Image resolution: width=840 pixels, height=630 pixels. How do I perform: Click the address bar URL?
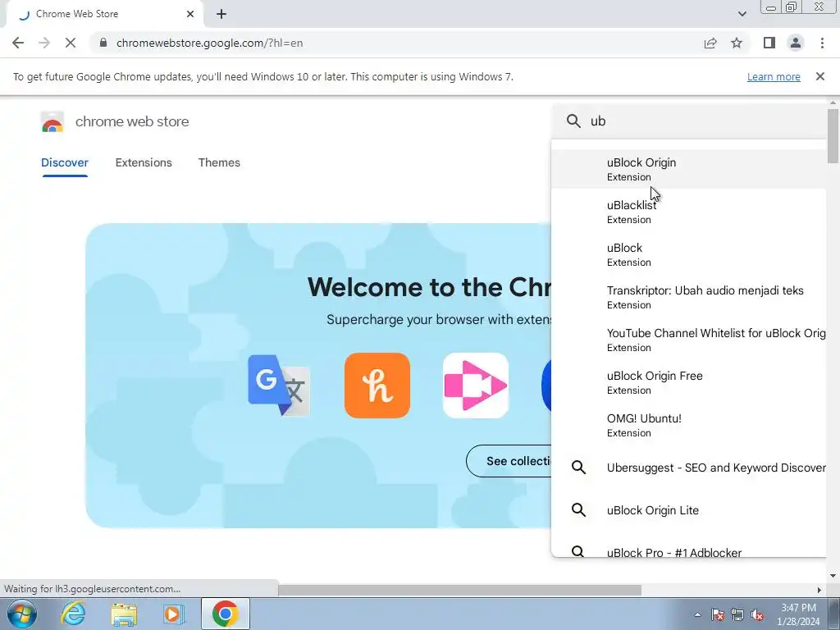209,43
